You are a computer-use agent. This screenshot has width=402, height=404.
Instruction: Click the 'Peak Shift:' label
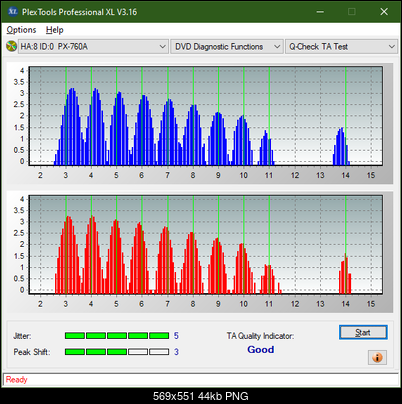point(32,352)
